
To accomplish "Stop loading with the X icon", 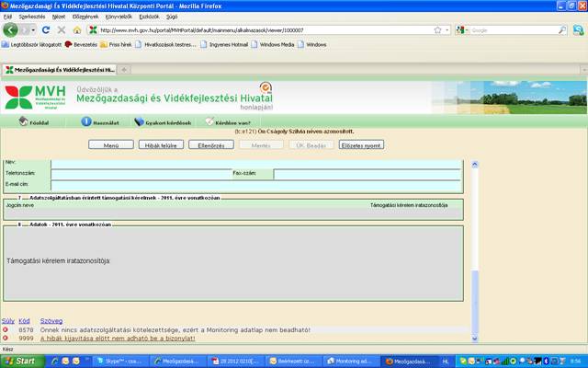I will pyautogui.click(x=62, y=30).
